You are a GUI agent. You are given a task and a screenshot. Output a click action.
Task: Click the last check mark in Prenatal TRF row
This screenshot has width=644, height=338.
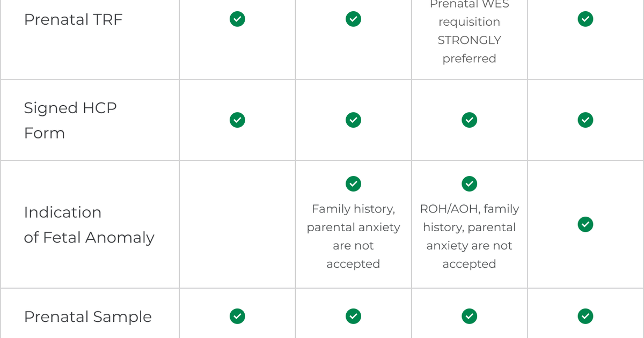[x=586, y=19]
